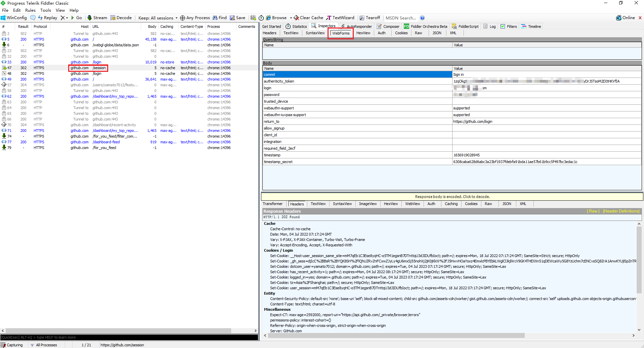Select response Caching tab
The width and height of the screenshot is (644, 348).
click(x=451, y=204)
